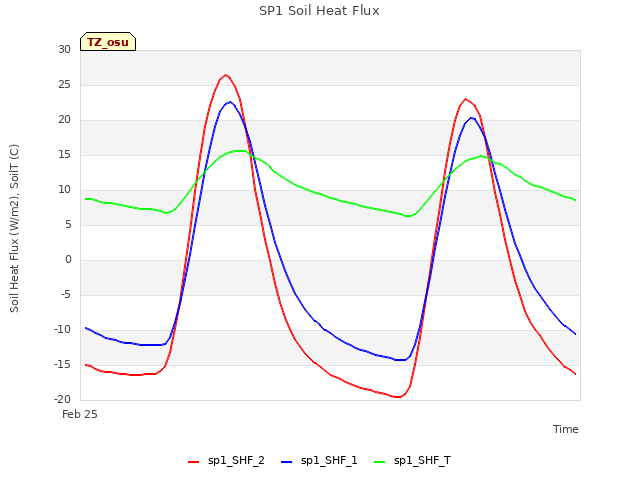640x480 pixels.
Task: Click the TZ_osu annotation label
Action: point(108,42)
